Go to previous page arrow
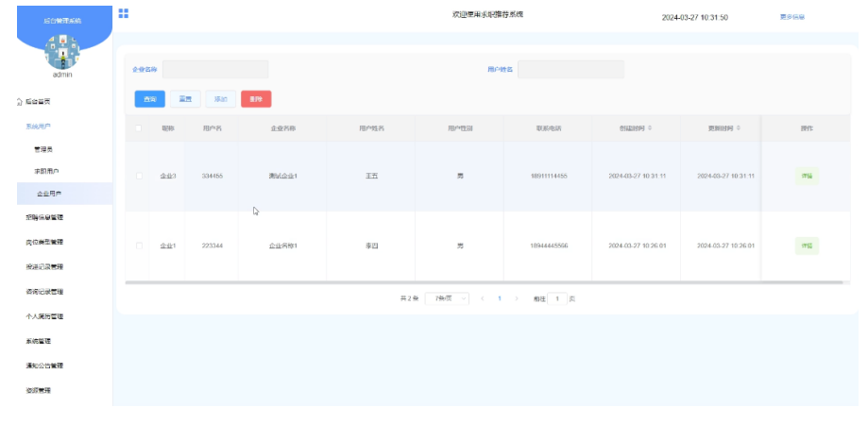The image size is (868, 424). pyautogui.click(x=482, y=298)
